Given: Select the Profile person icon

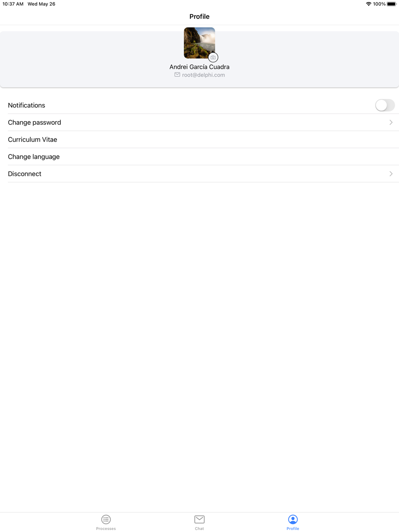Looking at the screenshot, I should [x=293, y=519].
